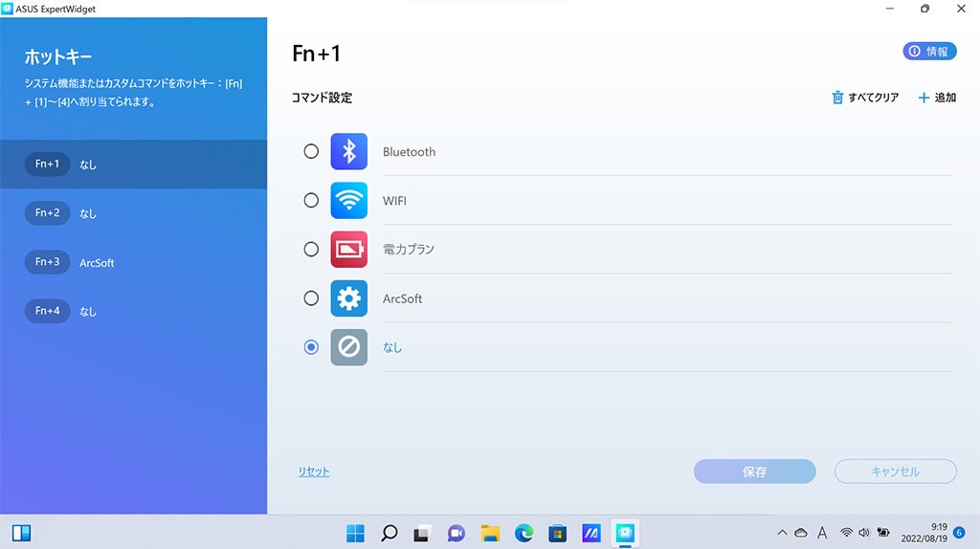Image resolution: width=980 pixels, height=549 pixels.
Task: Click the gray なし prohibited icon
Action: 348,347
